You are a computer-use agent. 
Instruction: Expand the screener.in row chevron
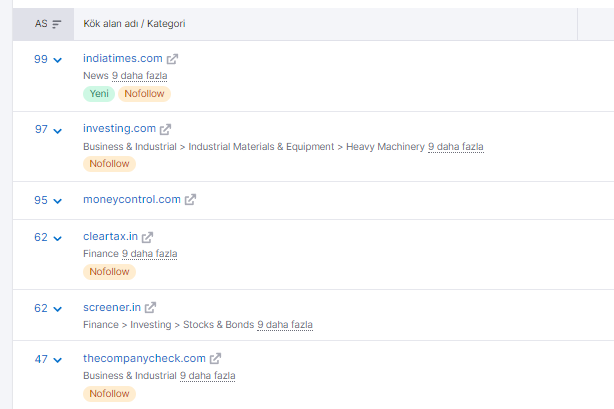click(x=58, y=309)
